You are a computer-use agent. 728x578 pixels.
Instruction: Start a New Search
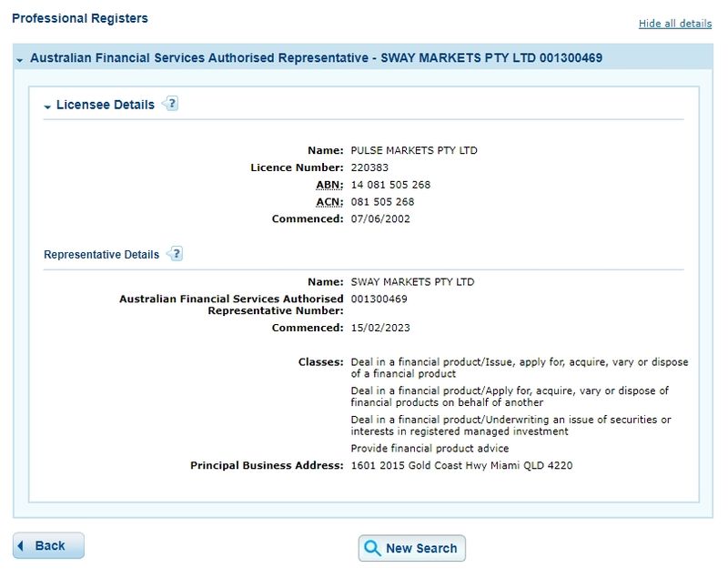[412, 548]
